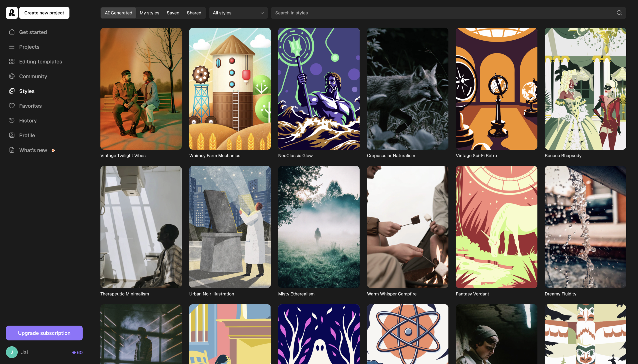
Task: Open the Vintage Sci-Fi Retro thumbnail
Action: 496,89
